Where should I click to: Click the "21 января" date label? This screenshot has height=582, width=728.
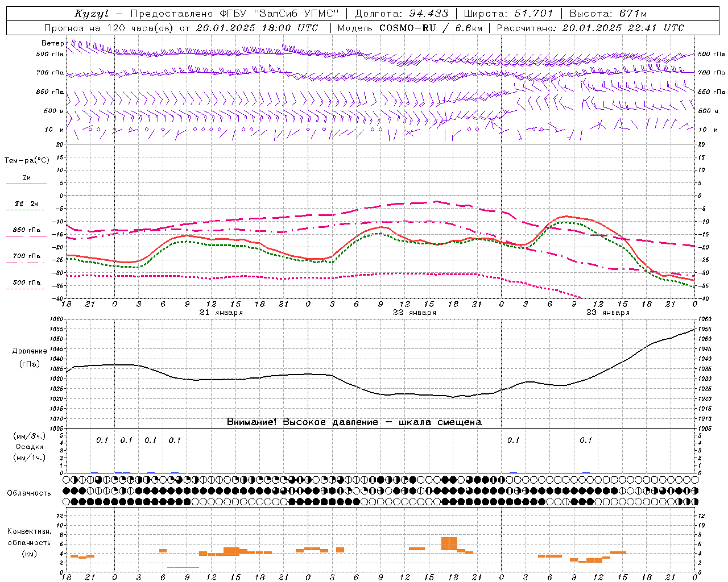(221, 313)
